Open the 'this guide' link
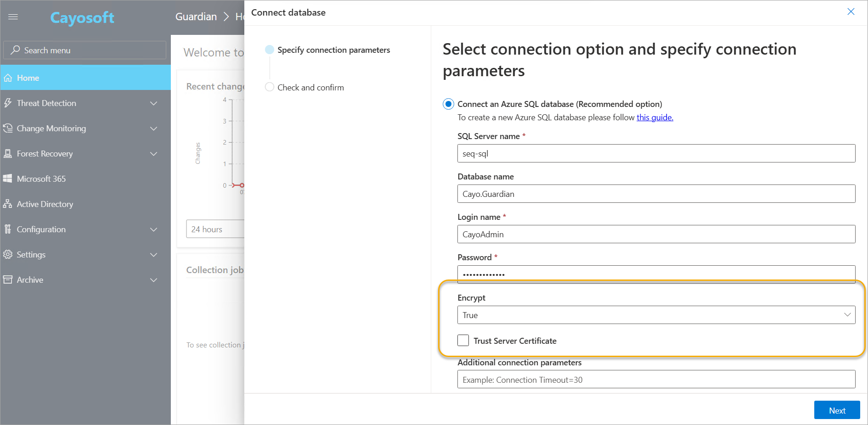Viewport: 868px width, 425px height. tap(654, 117)
